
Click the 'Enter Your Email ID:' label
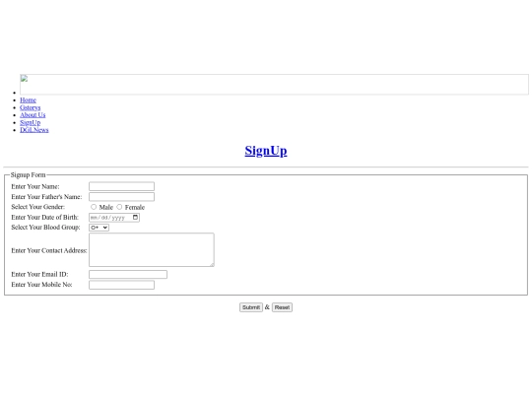[39, 274]
